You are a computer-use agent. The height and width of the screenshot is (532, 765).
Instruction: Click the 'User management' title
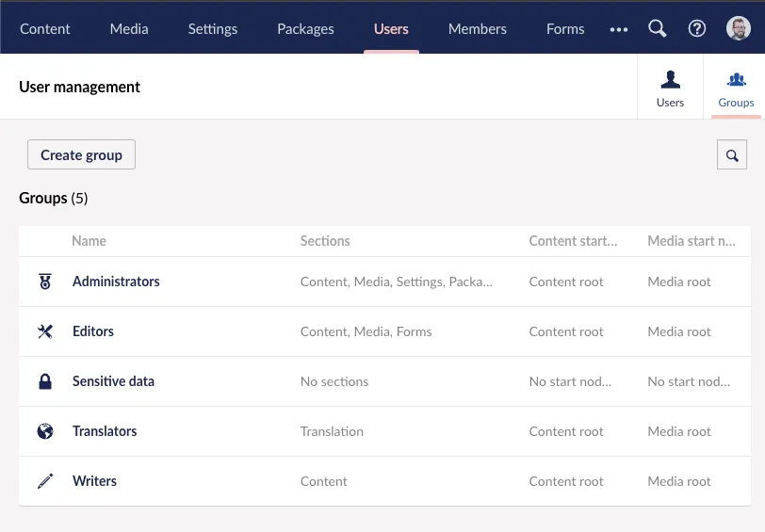tap(79, 87)
